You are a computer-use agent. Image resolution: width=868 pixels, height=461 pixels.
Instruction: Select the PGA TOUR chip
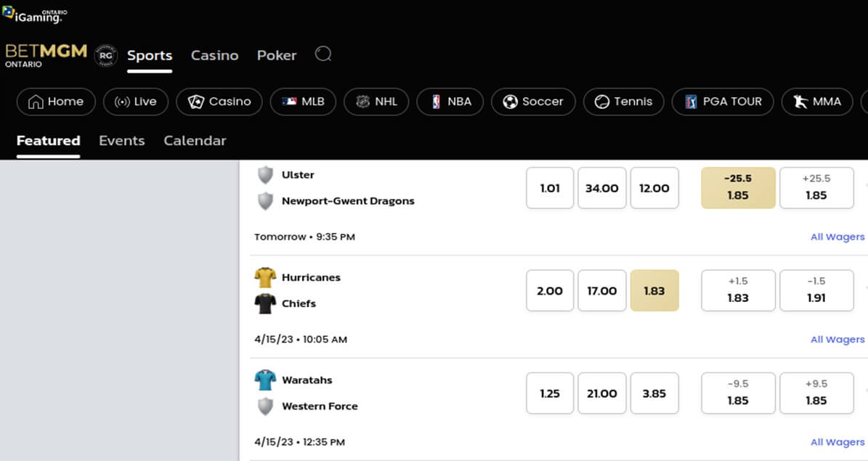723,102
